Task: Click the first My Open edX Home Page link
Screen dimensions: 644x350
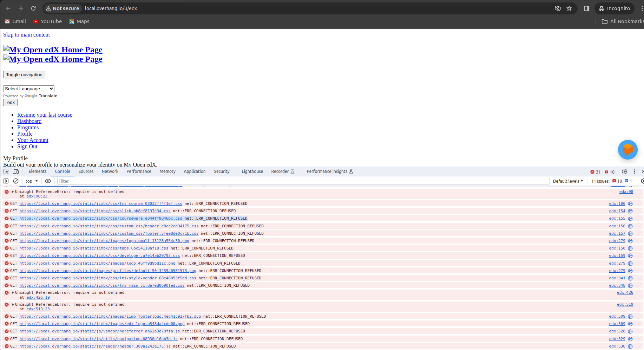Action: coord(53,50)
